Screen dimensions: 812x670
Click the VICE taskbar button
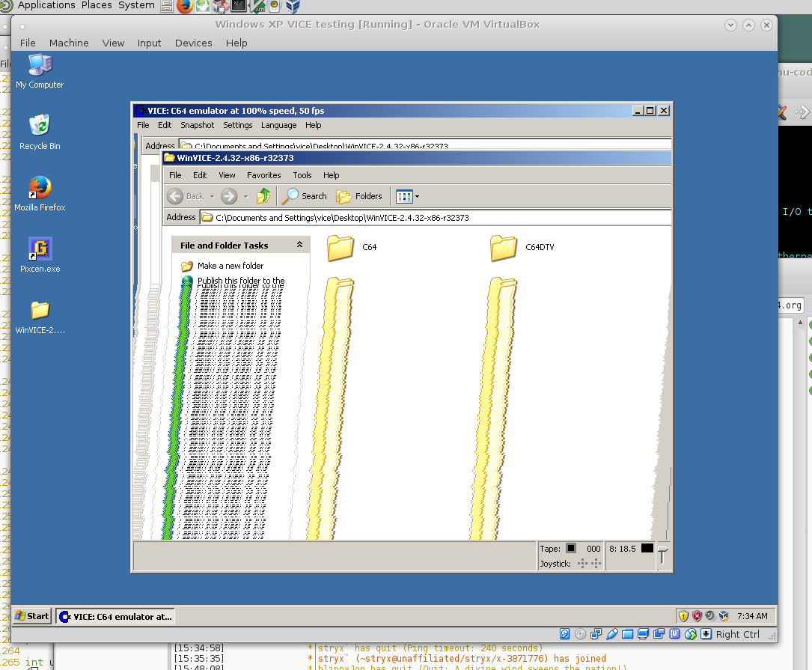pos(115,616)
